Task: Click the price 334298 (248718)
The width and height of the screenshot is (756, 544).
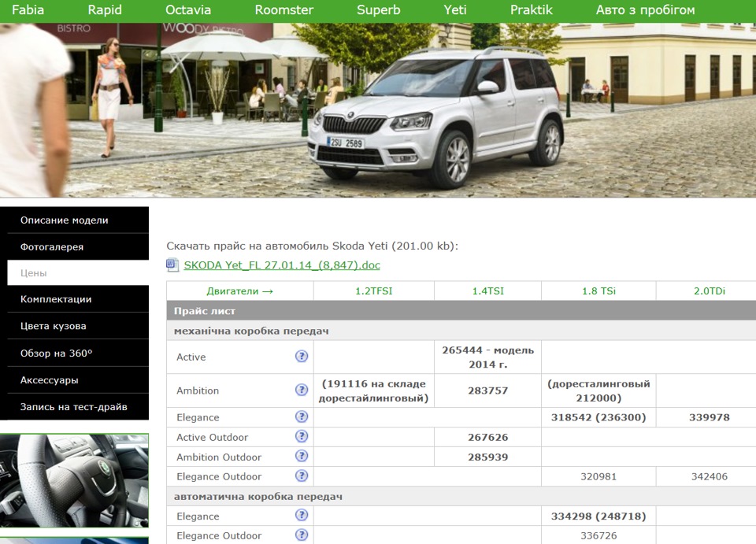Action: pos(598,516)
